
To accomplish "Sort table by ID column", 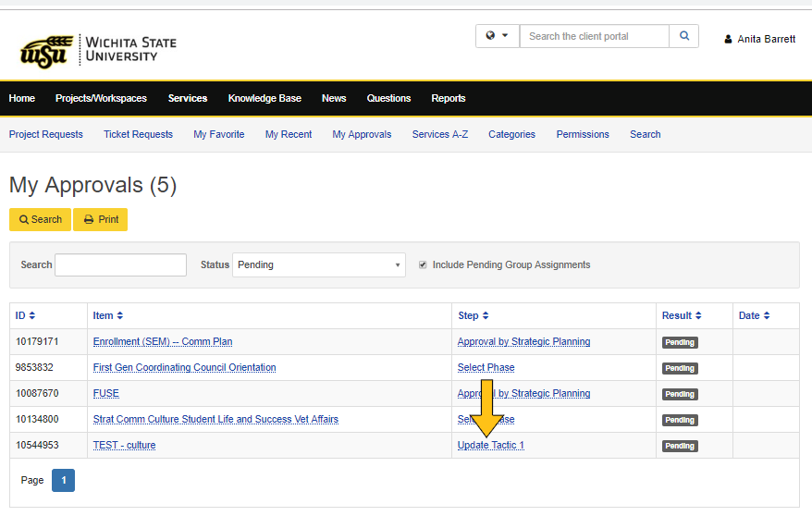I will coord(25,315).
